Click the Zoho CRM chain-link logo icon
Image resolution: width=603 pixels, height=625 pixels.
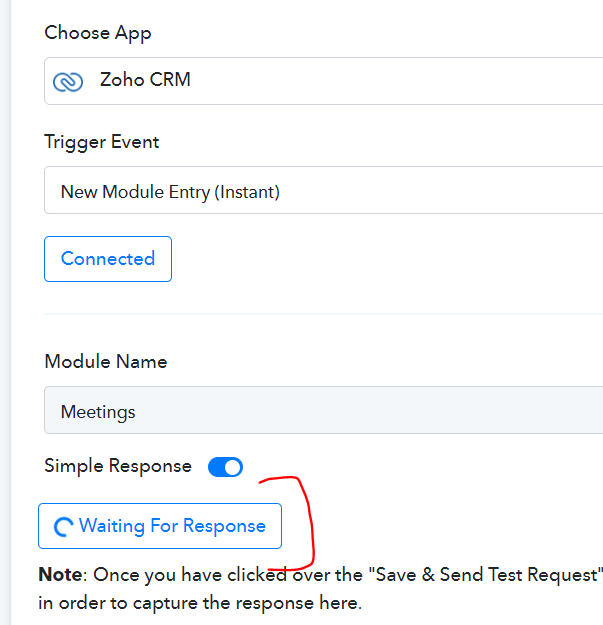[x=68, y=82]
